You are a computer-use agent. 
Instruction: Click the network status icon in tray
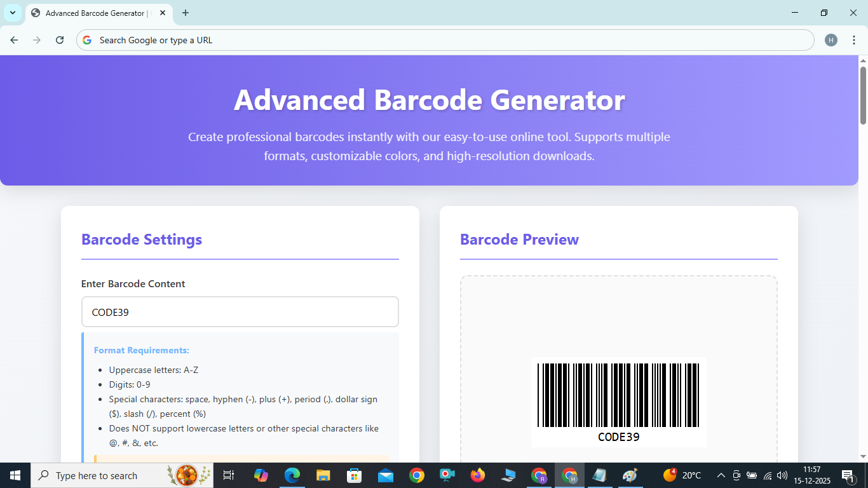pyautogui.click(x=767, y=475)
